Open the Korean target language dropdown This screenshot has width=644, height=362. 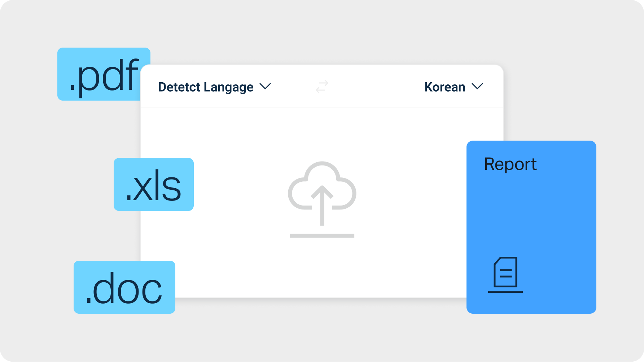click(x=454, y=87)
